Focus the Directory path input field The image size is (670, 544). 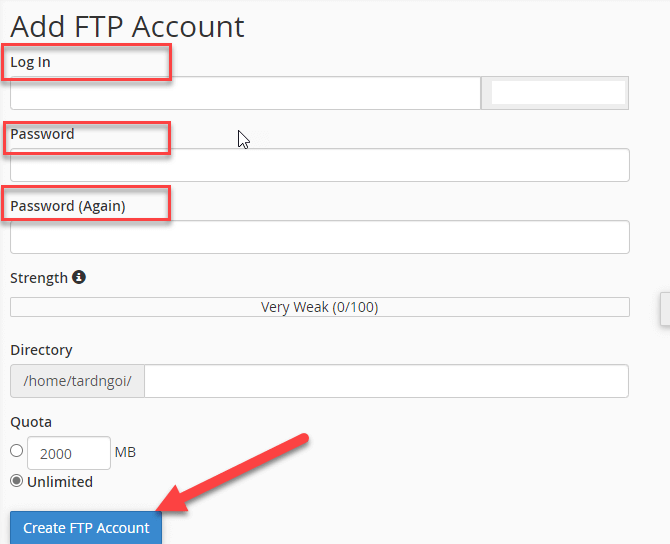[x=386, y=381]
